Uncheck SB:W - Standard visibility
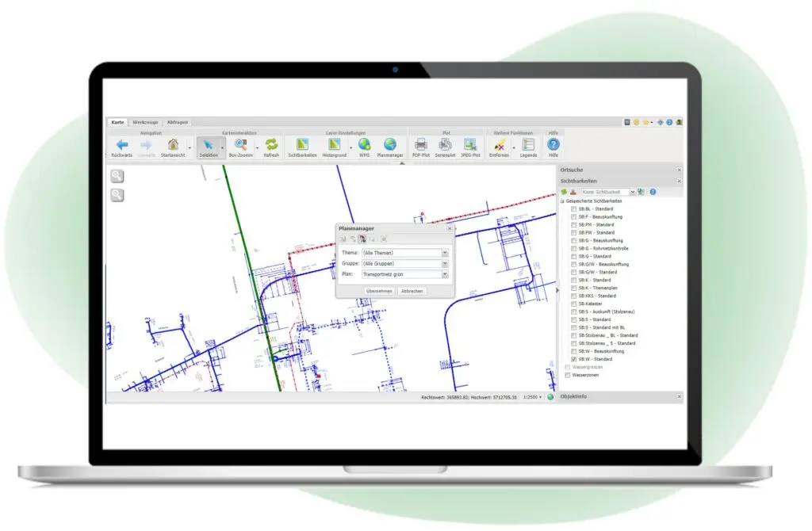The image size is (812, 531). [574, 359]
